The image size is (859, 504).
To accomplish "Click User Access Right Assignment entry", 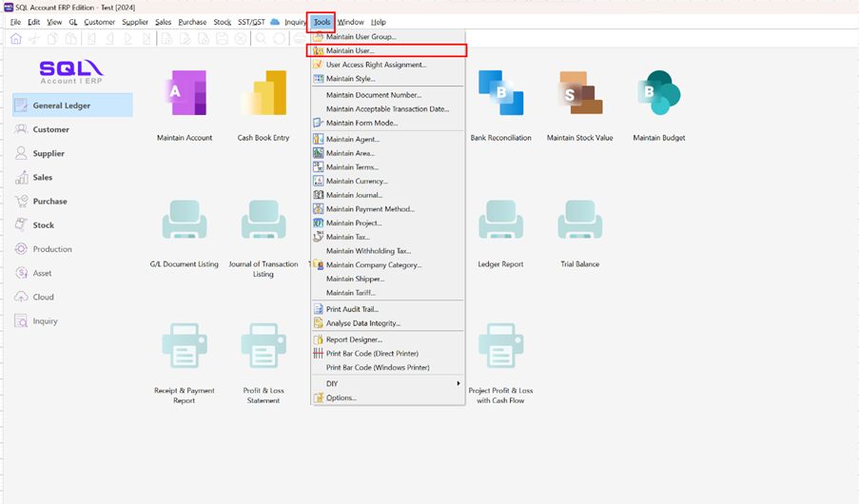I will click(x=376, y=65).
